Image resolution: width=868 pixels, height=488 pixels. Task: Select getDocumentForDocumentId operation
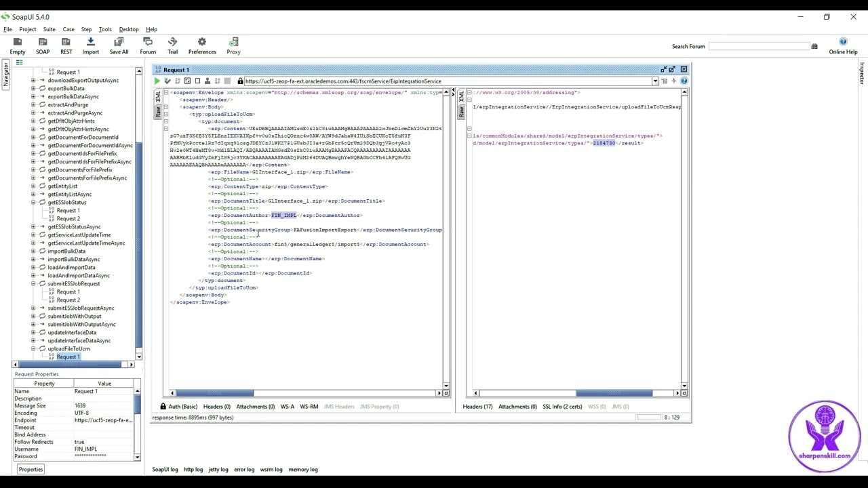(83, 138)
